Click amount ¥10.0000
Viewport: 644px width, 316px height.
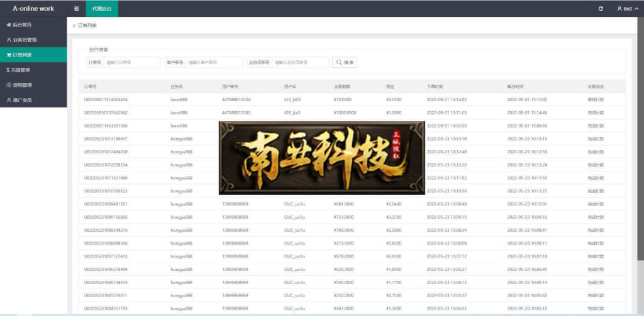(x=343, y=99)
